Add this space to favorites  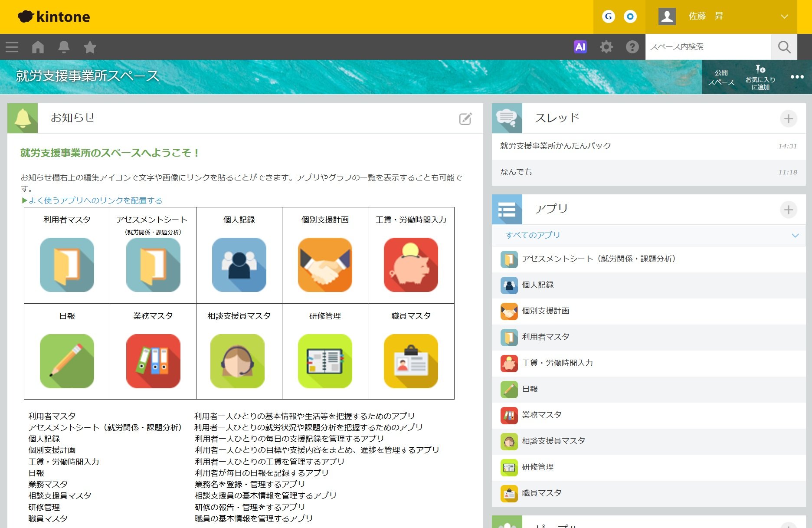click(x=760, y=77)
